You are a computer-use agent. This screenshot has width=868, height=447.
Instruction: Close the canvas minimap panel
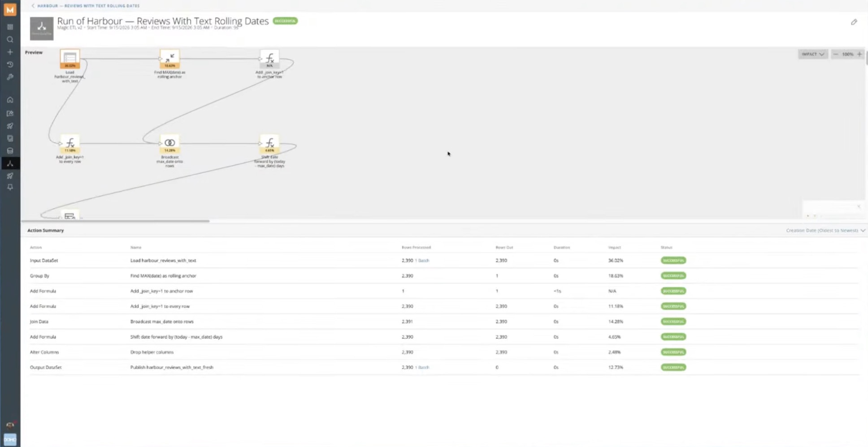(x=858, y=206)
